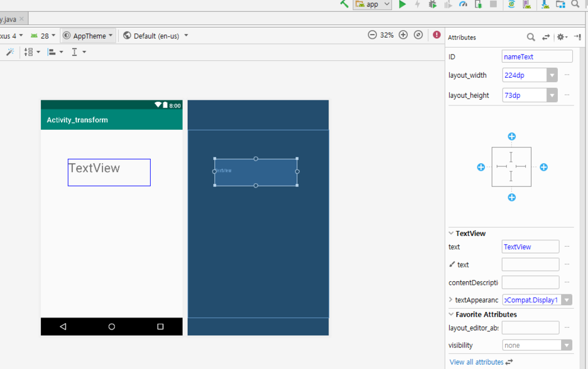Click the Android home circle in preview
The height and width of the screenshot is (369, 588).
112,327
